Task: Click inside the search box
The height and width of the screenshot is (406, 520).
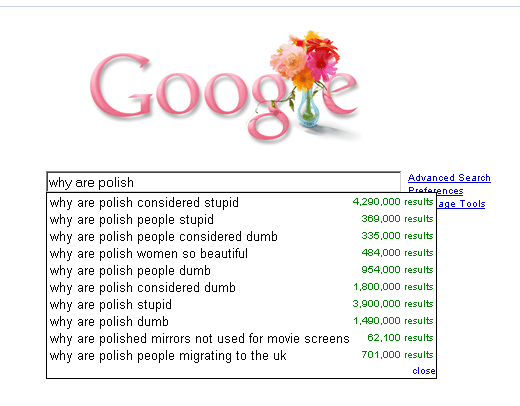Action: (x=224, y=182)
